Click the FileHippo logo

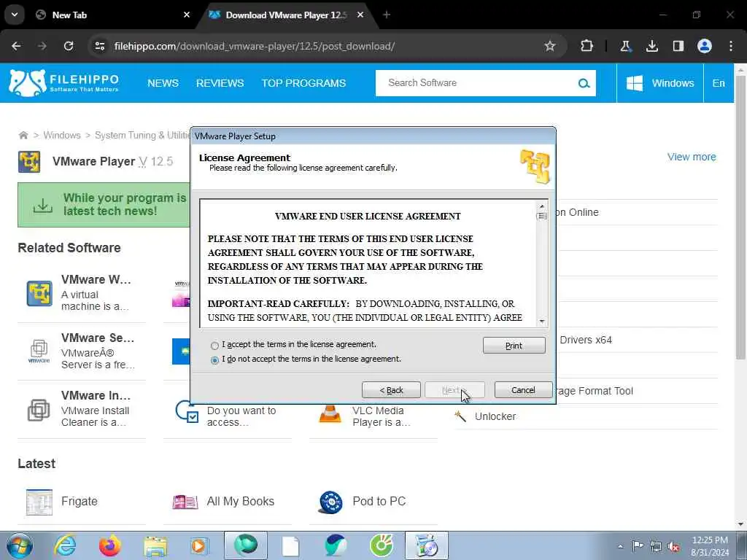(64, 83)
